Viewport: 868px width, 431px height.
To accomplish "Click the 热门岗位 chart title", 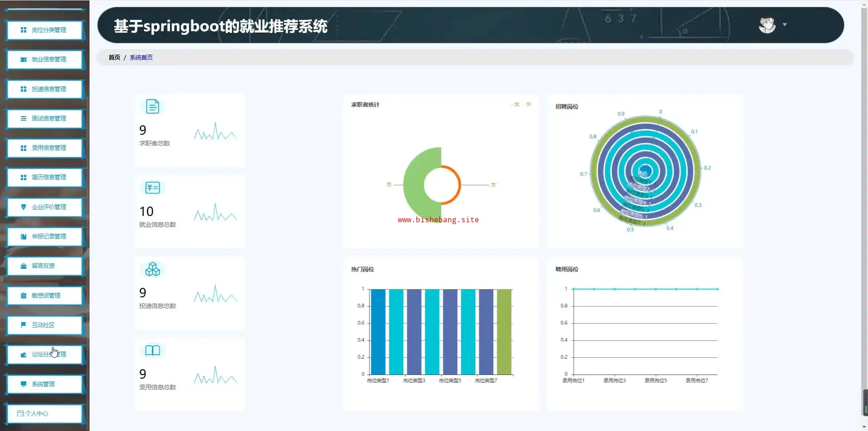I will [x=363, y=269].
